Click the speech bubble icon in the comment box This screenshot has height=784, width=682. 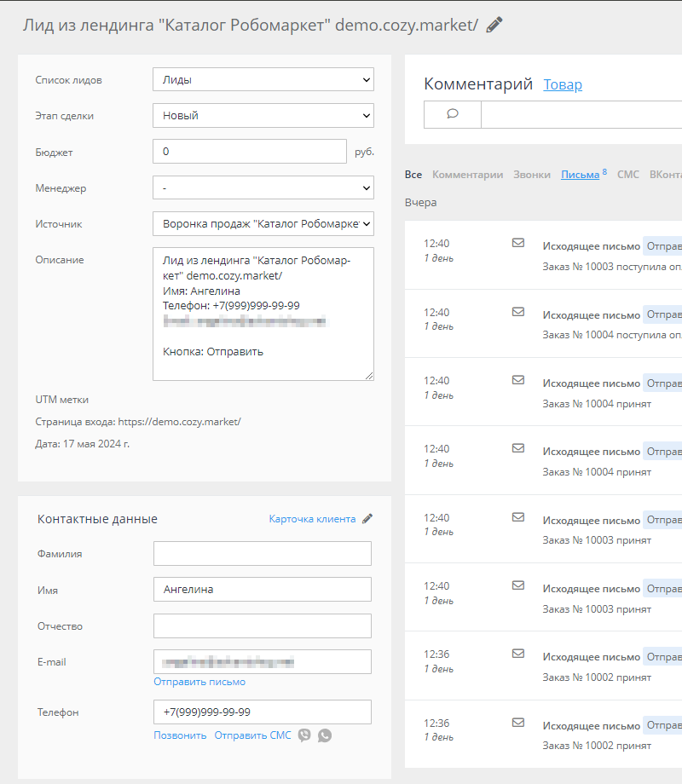coord(453,114)
